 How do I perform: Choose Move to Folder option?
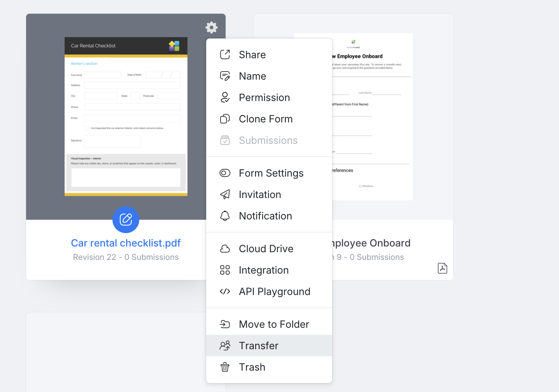click(x=273, y=324)
